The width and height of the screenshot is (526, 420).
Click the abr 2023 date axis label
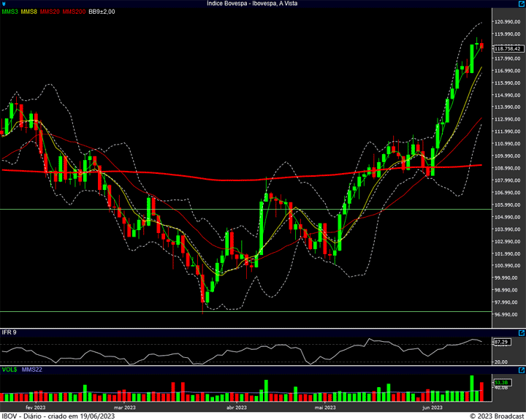pyautogui.click(x=236, y=407)
